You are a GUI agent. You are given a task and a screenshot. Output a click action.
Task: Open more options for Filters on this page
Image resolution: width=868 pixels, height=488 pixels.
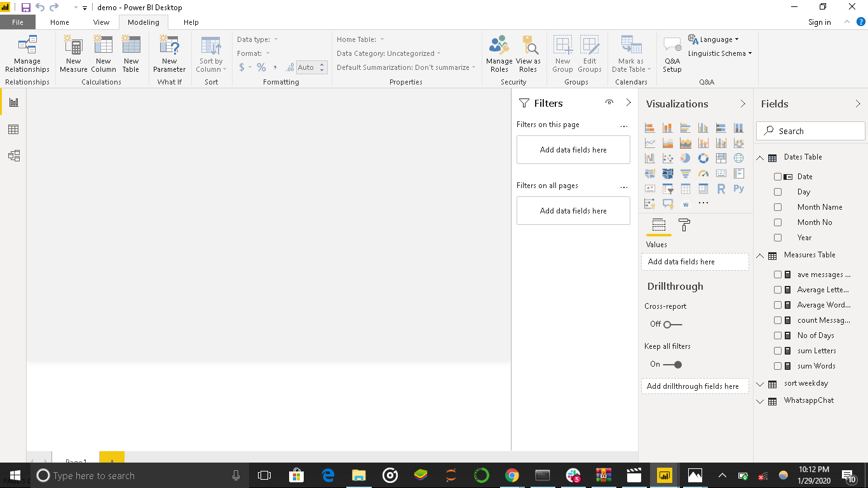pos(624,125)
